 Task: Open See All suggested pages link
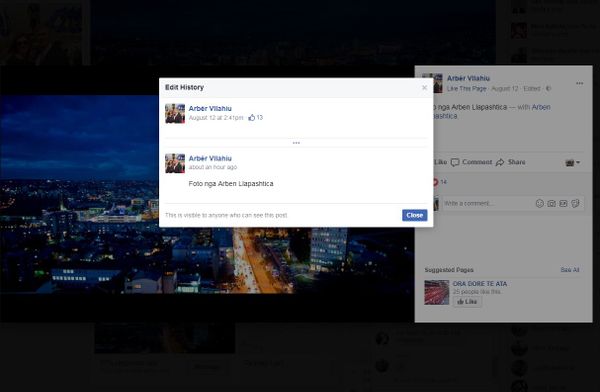569,270
